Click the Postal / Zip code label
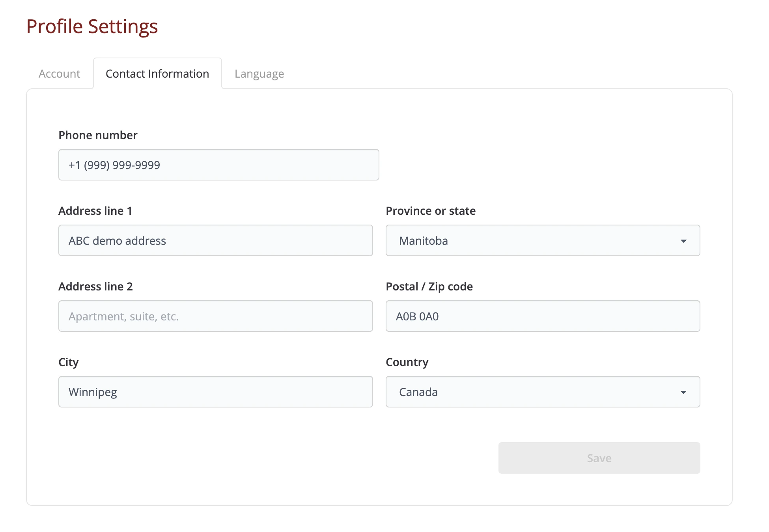Screen dimensions: 769x532 [x=429, y=286]
